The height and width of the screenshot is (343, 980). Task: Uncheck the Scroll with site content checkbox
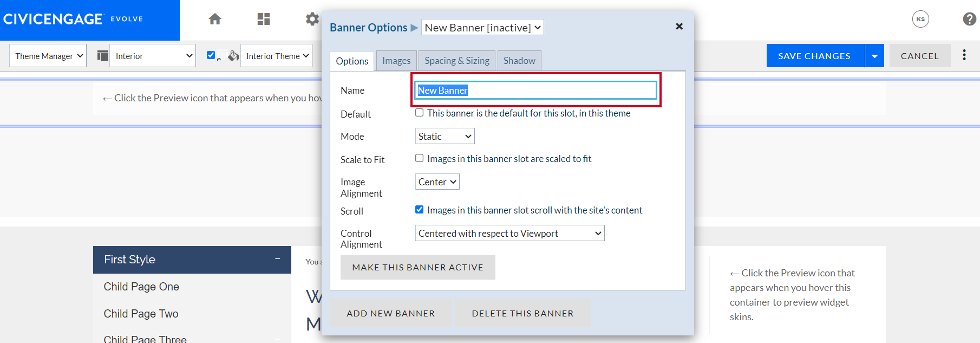click(420, 210)
